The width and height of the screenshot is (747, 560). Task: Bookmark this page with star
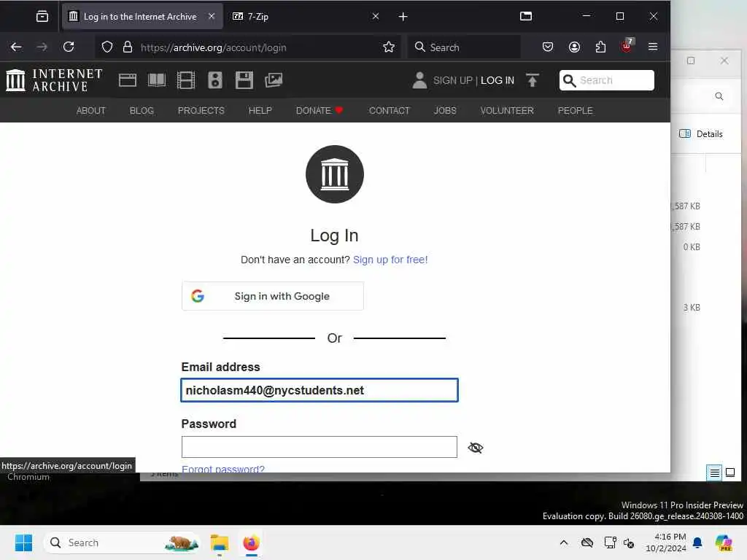pyautogui.click(x=389, y=47)
